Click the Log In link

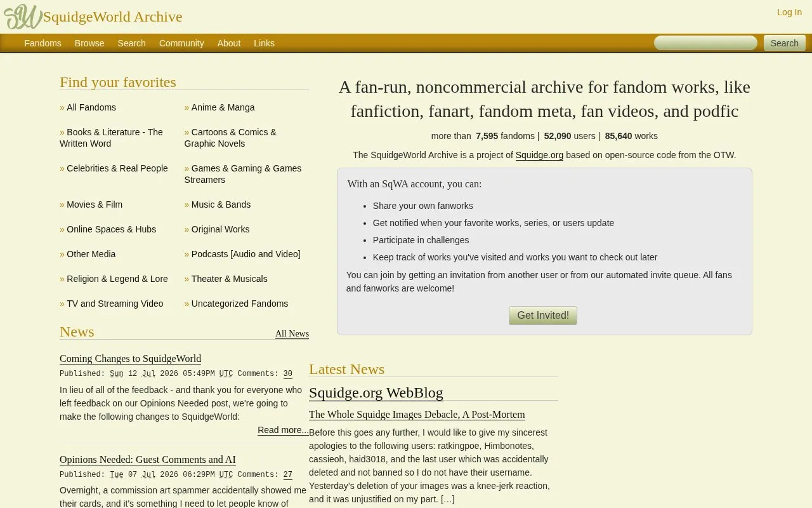[x=789, y=12]
